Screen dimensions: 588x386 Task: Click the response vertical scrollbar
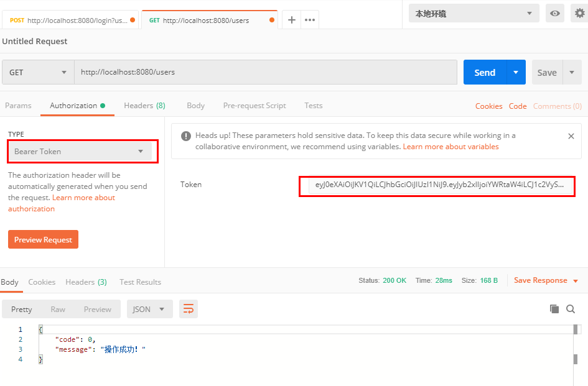[576, 354]
